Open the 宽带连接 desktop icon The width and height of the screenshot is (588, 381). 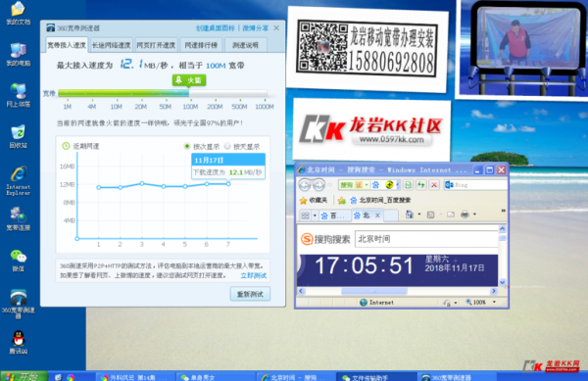[18, 218]
